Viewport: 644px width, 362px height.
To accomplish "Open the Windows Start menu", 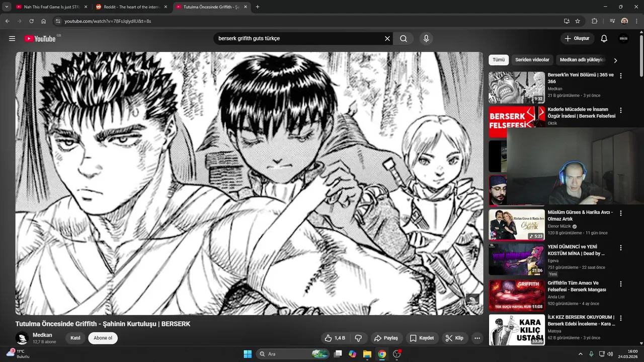I will pyautogui.click(x=248, y=354).
